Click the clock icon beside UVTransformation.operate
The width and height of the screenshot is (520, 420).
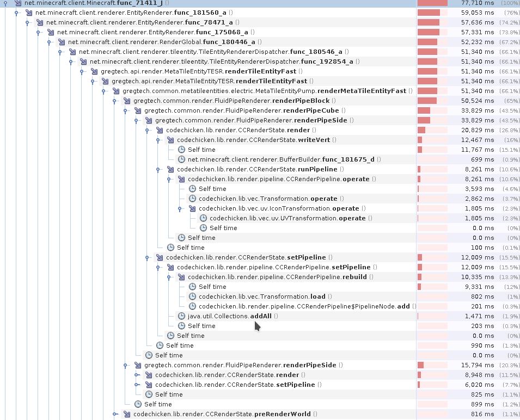(203, 218)
